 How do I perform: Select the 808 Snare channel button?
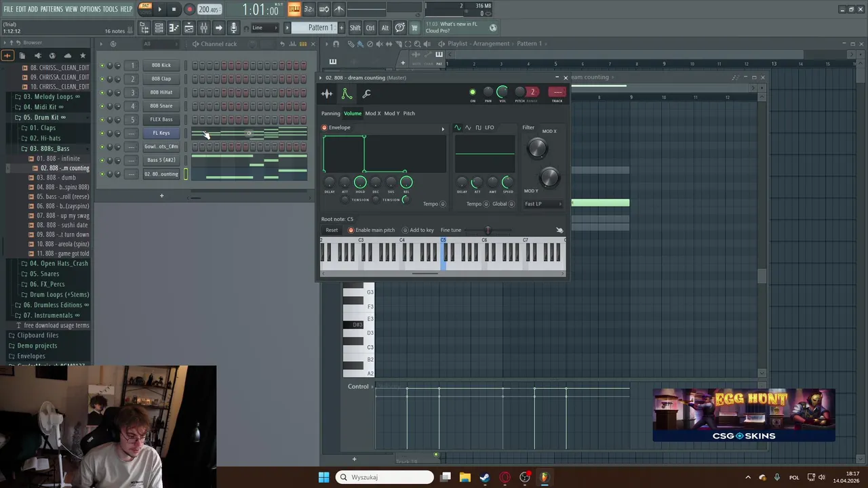pos(161,106)
